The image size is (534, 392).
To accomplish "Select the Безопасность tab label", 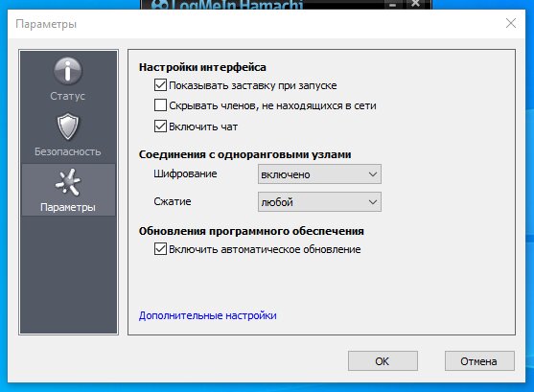I will click(x=67, y=151).
